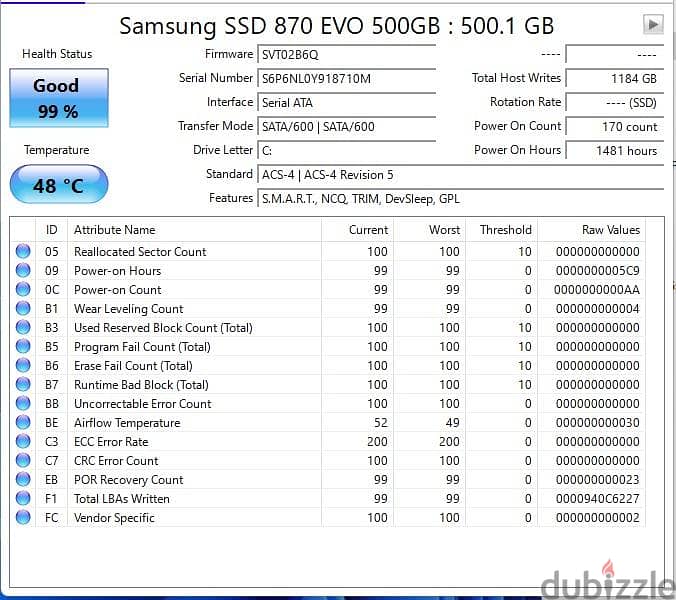676x600 pixels.
Task: Select the Runtime Bad Block (Total) name
Action: (x=141, y=384)
